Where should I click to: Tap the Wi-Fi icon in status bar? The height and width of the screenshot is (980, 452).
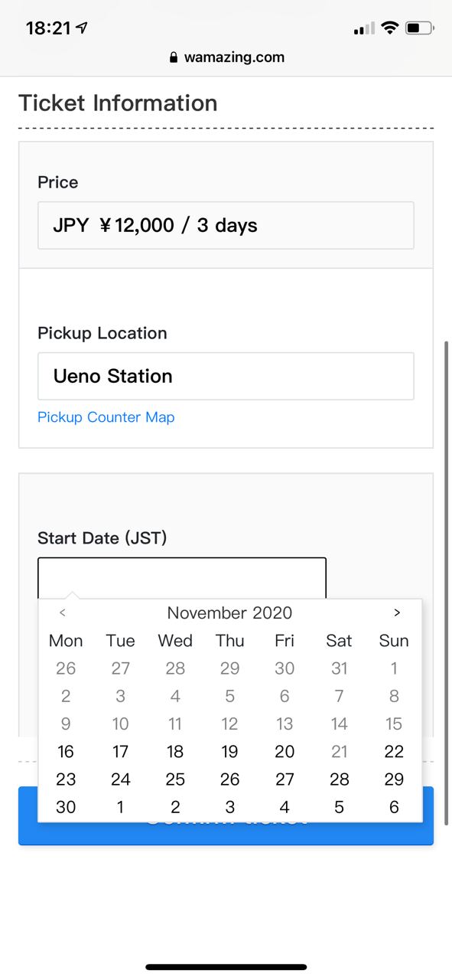pos(389,28)
